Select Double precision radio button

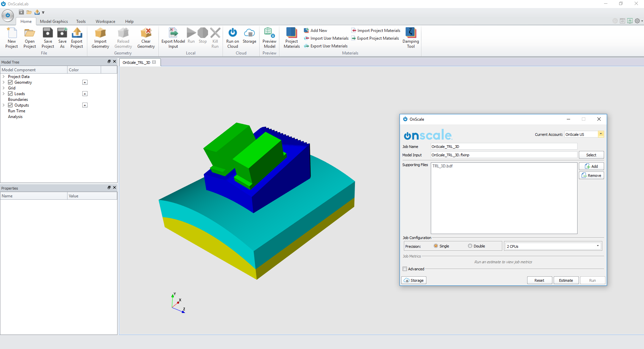pyautogui.click(x=470, y=246)
